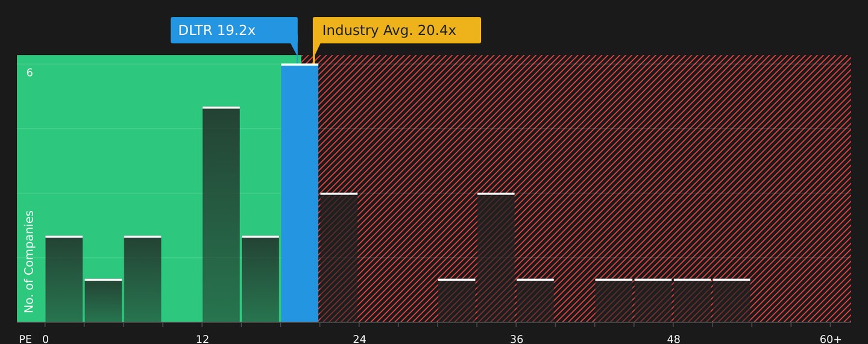The image size is (868, 344).
Task: Click the x-axis label 24
Action: (359, 339)
